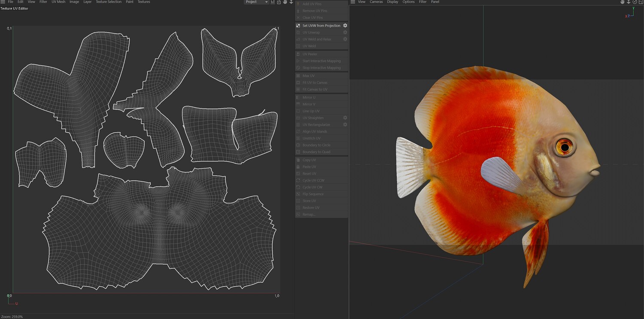Open the Cameras menu
Screen dimensions: 644x319
[376, 2]
